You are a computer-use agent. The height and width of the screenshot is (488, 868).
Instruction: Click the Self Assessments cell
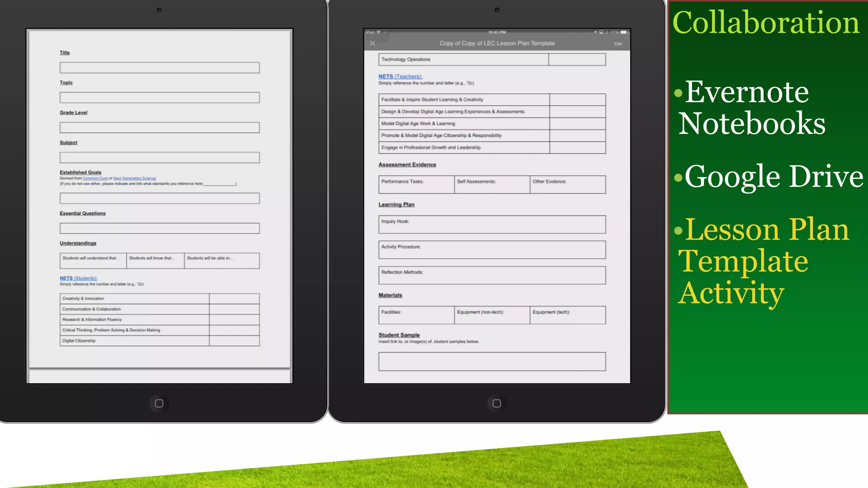click(x=492, y=185)
